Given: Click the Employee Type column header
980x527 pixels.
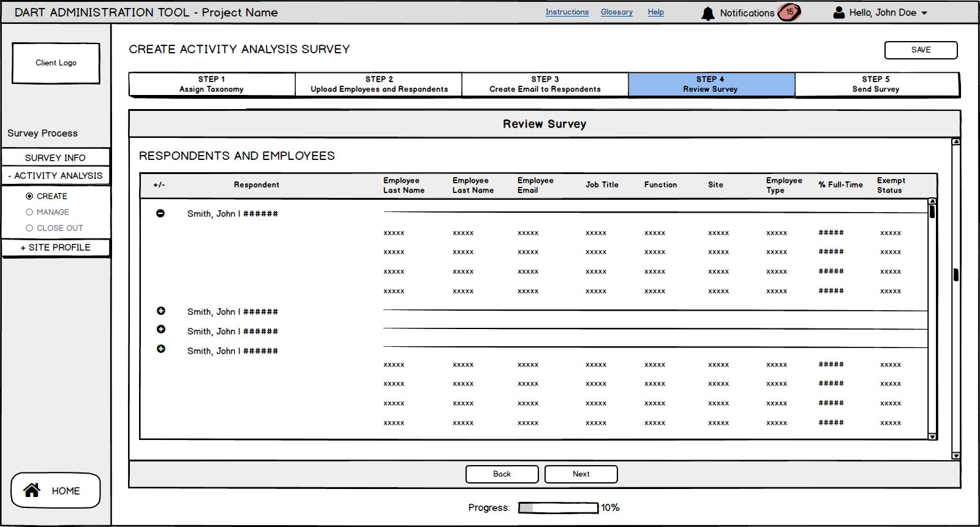Looking at the screenshot, I should [784, 185].
